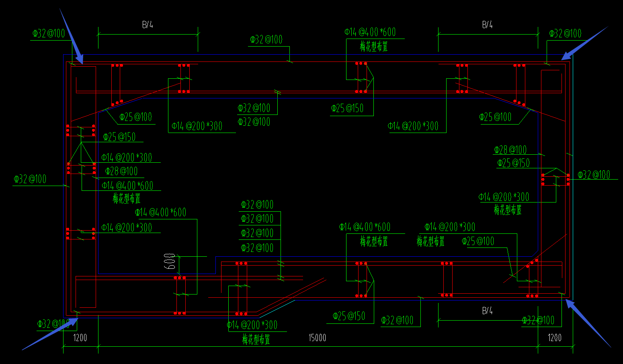The image size is (623, 364).
Task: Click the Φ25@150 label near the right wall
Action: click(x=514, y=163)
